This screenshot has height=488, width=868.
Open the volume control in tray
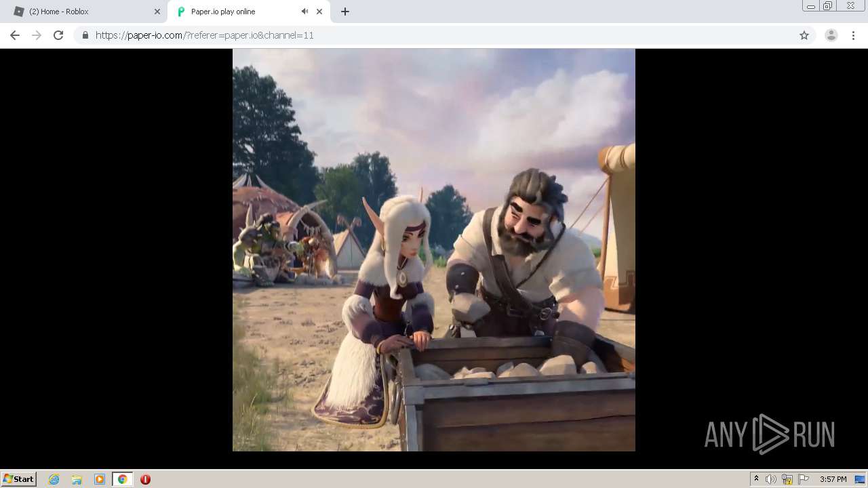[771, 479]
